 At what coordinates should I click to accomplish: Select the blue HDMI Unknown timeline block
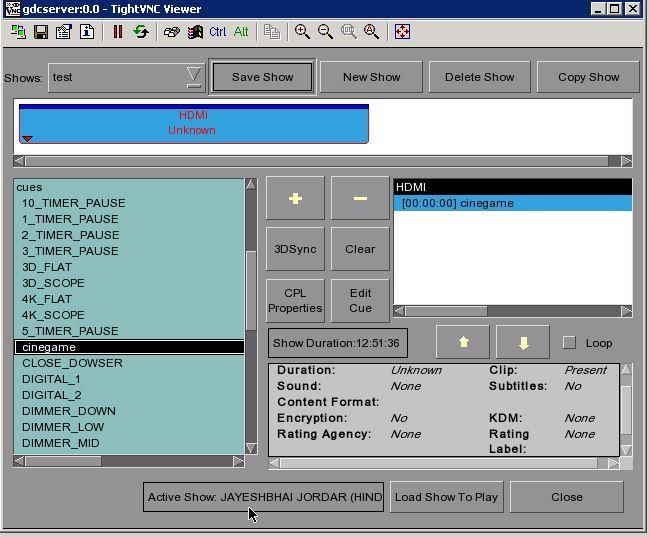pos(194,124)
